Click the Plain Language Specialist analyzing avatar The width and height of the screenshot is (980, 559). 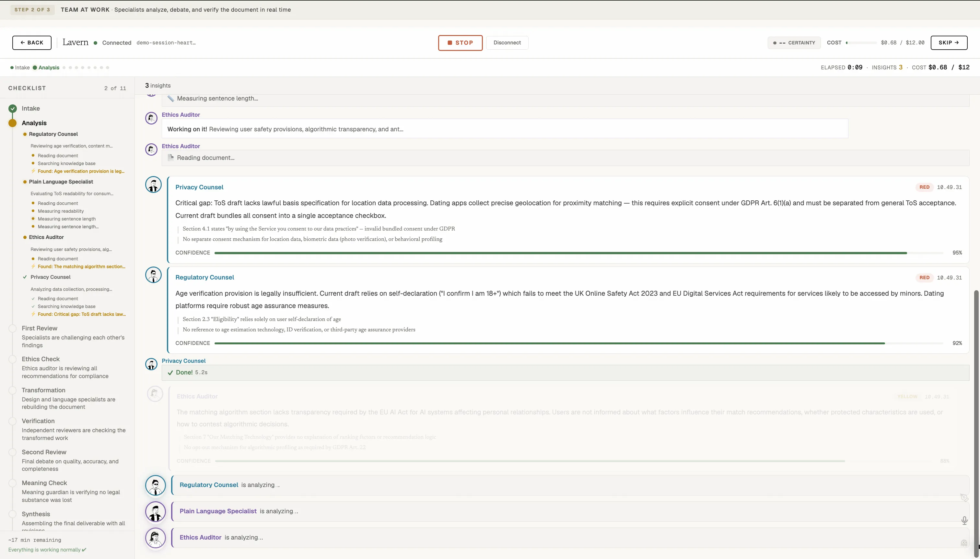point(156,511)
